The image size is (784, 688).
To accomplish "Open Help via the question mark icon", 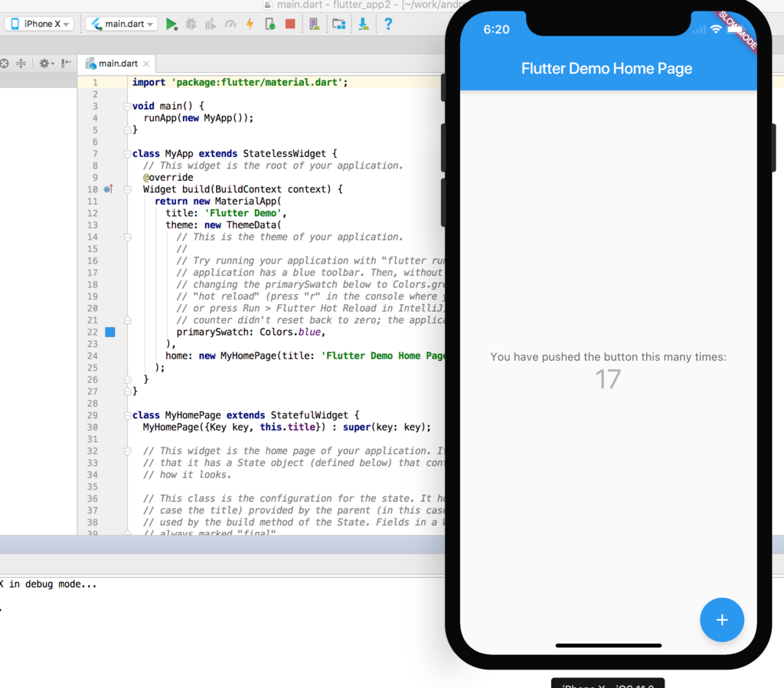I will [388, 24].
